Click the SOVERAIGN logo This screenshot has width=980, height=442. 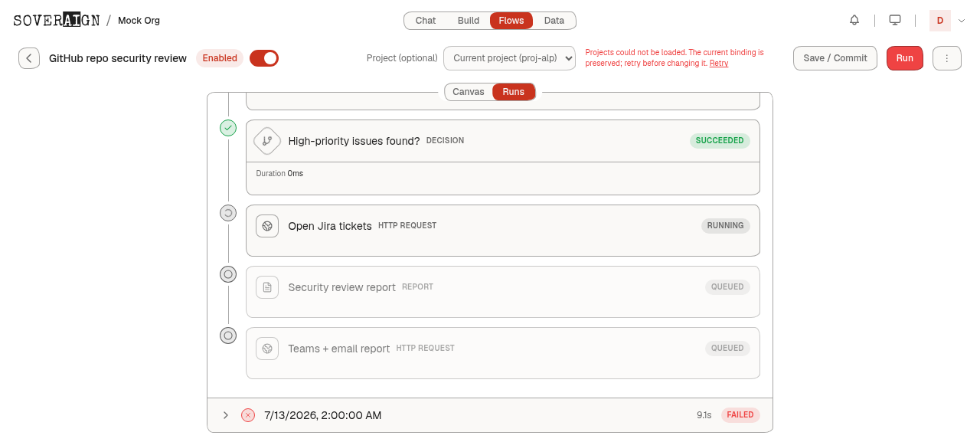click(x=57, y=20)
